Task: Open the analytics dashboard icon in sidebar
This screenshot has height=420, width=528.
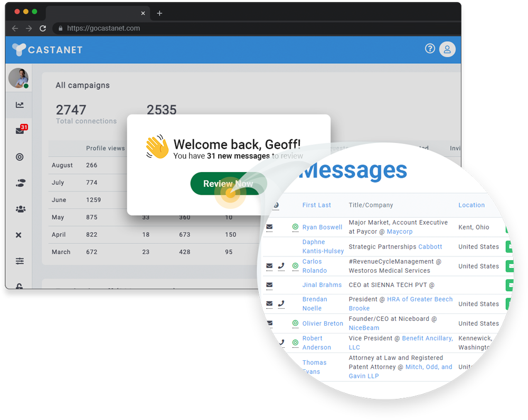Action: coord(20,104)
